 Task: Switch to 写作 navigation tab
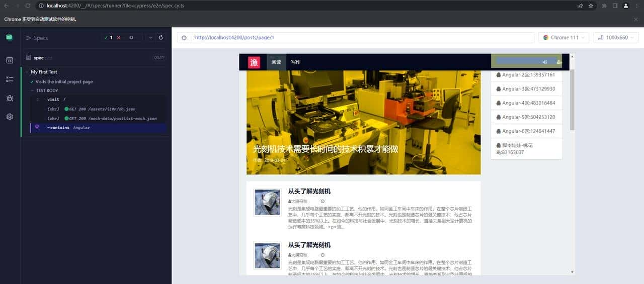pos(296,62)
